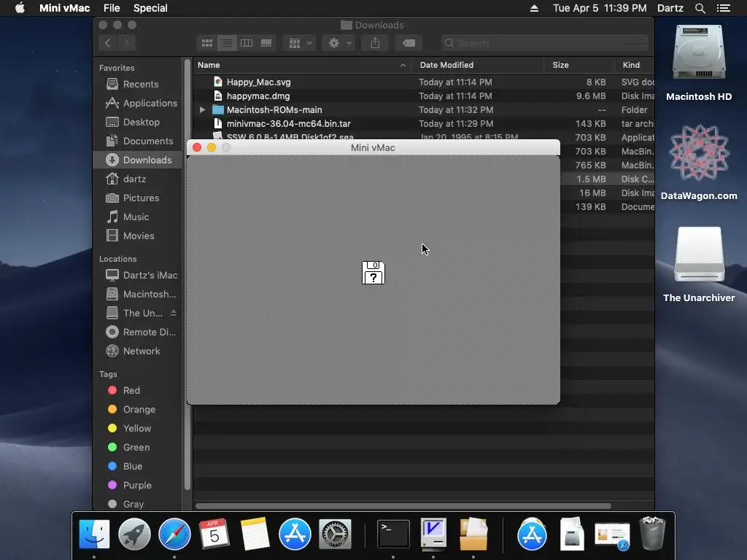Open Launchpad from the Dock

coord(134,534)
